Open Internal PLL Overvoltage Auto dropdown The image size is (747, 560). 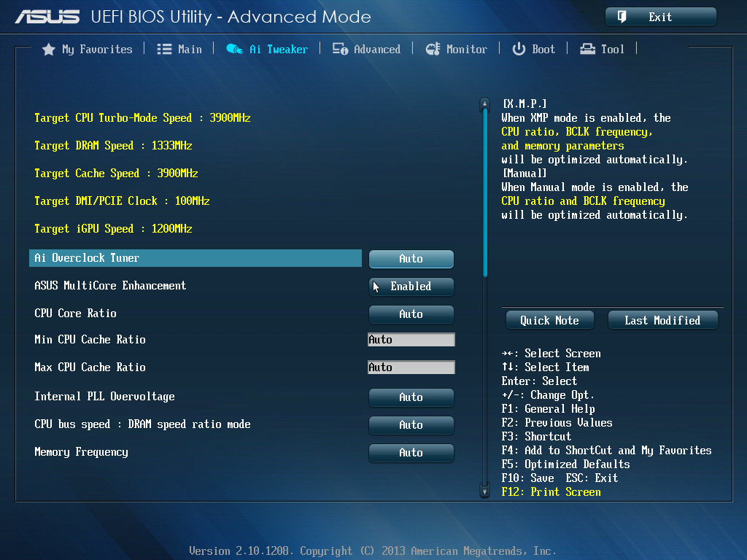tap(411, 397)
